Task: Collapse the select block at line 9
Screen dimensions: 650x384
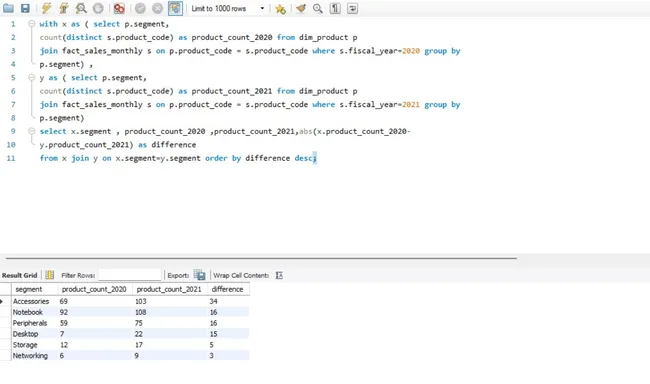Action: pyautogui.click(x=32, y=131)
